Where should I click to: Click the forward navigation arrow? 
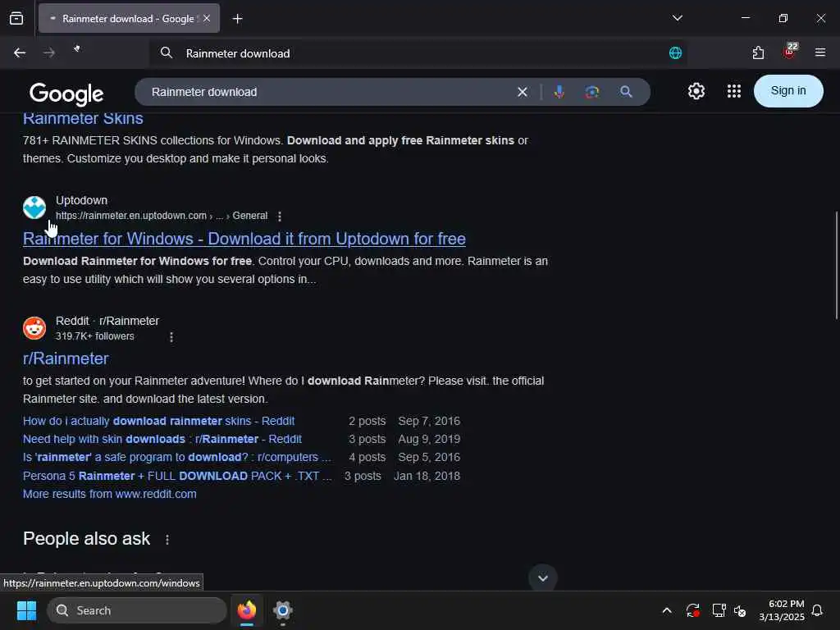coord(48,52)
